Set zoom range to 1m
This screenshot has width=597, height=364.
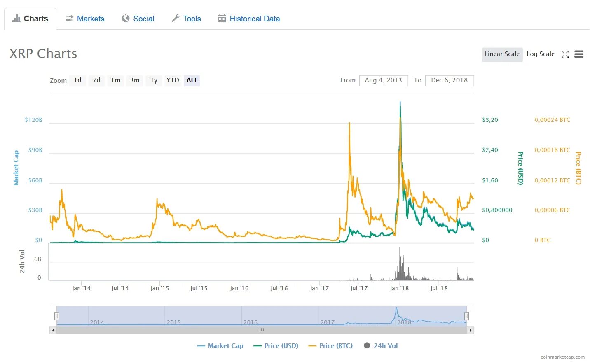(x=116, y=80)
